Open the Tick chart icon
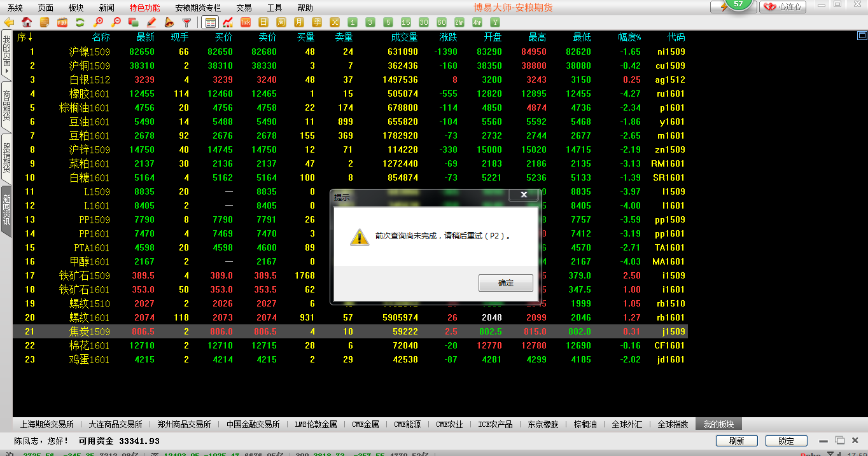Screen dimensions: 868x456 pos(245,22)
